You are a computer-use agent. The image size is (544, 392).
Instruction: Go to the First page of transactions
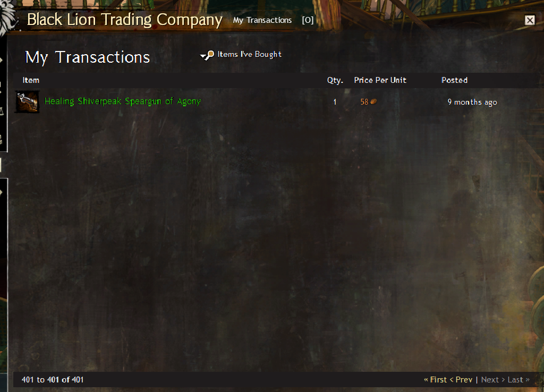point(436,380)
